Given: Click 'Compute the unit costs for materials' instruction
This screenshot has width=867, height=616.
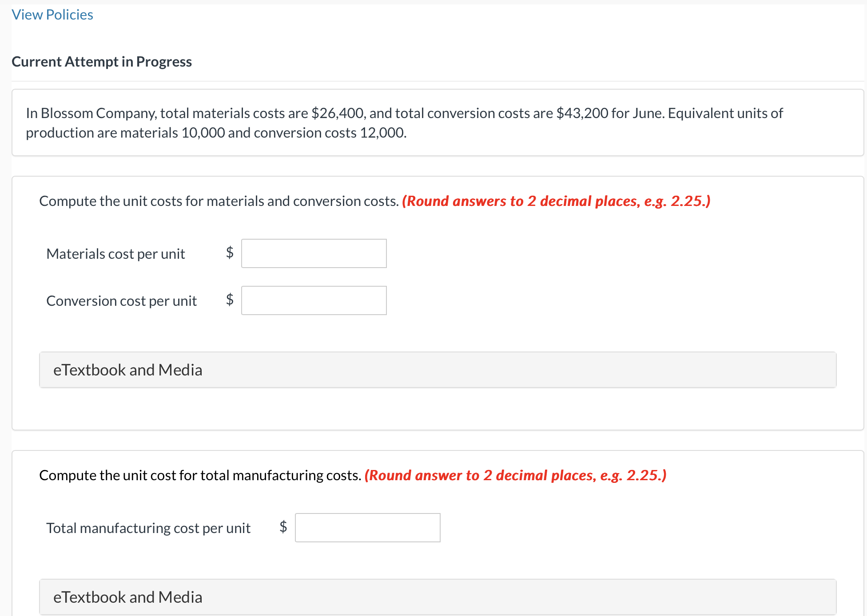Looking at the screenshot, I should (219, 201).
